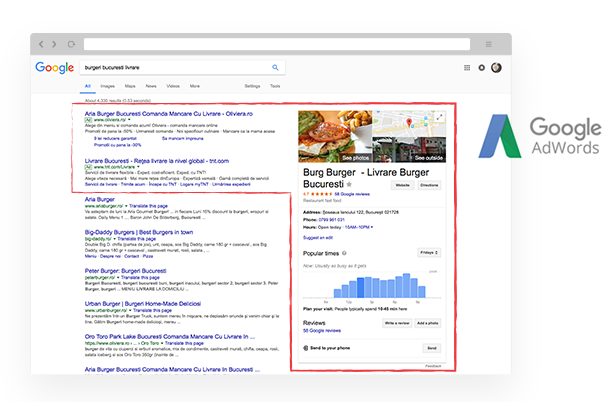
Task: Click the Send to your phone icon
Action: [306, 348]
